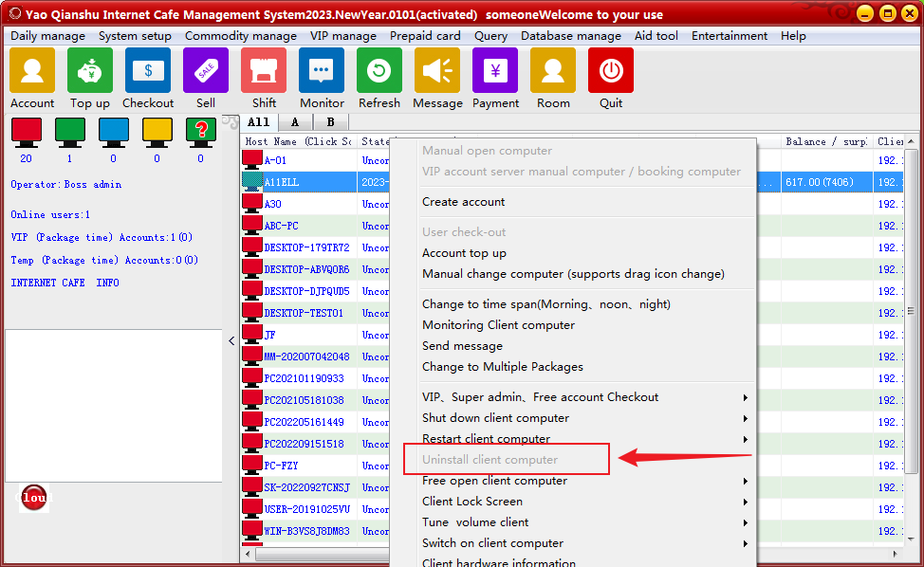Choose Monitoring Client computer entry
This screenshot has width=924, height=567.
(498, 325)
